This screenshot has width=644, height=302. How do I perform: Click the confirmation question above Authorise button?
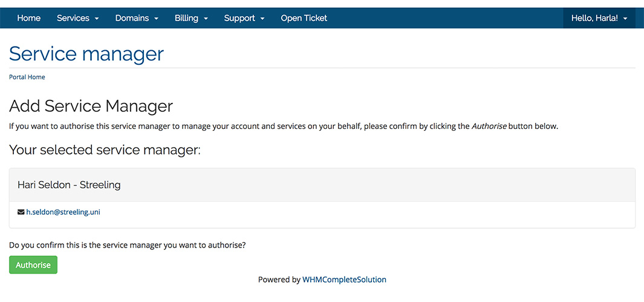[128, 245]
